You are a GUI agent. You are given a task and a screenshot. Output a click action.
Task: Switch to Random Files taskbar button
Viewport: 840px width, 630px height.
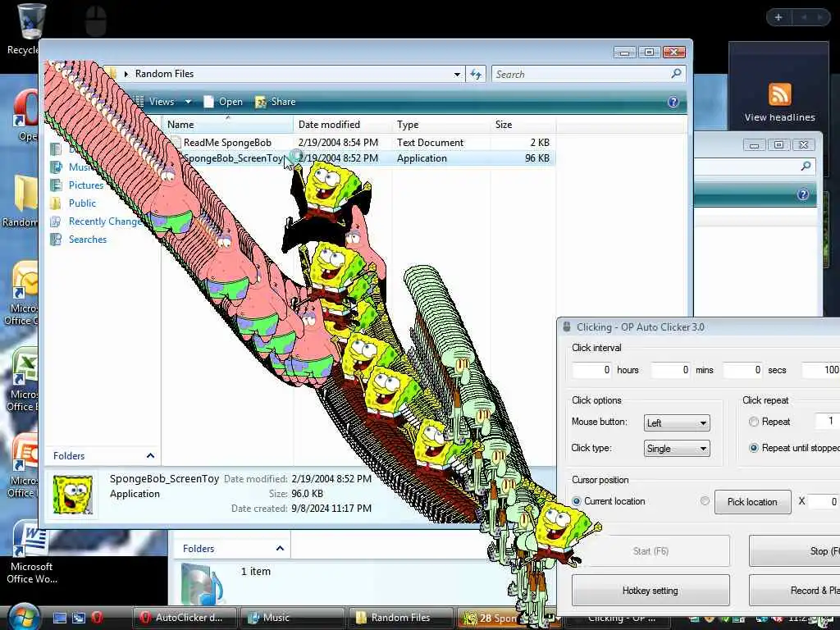tap(400, 618)
